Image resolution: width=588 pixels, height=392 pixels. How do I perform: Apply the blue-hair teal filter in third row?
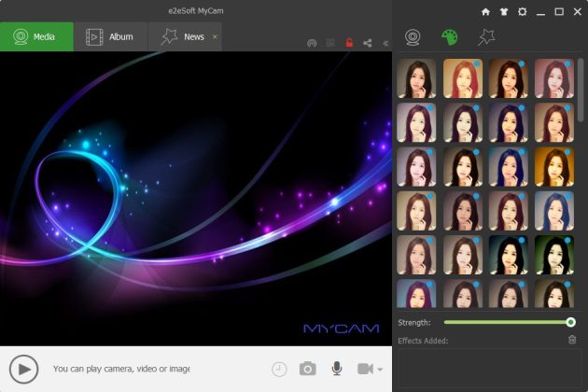(509, 167)
